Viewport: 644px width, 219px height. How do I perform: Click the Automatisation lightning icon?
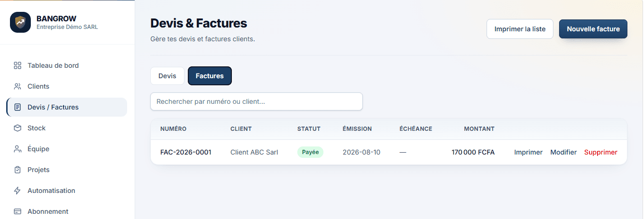coord(18,191)
